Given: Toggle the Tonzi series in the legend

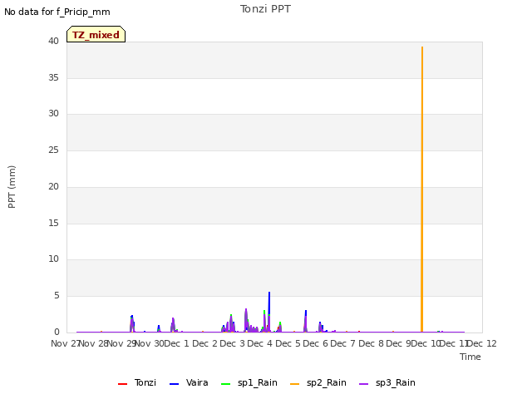Looking at the screenshot, I should point(137,383).
